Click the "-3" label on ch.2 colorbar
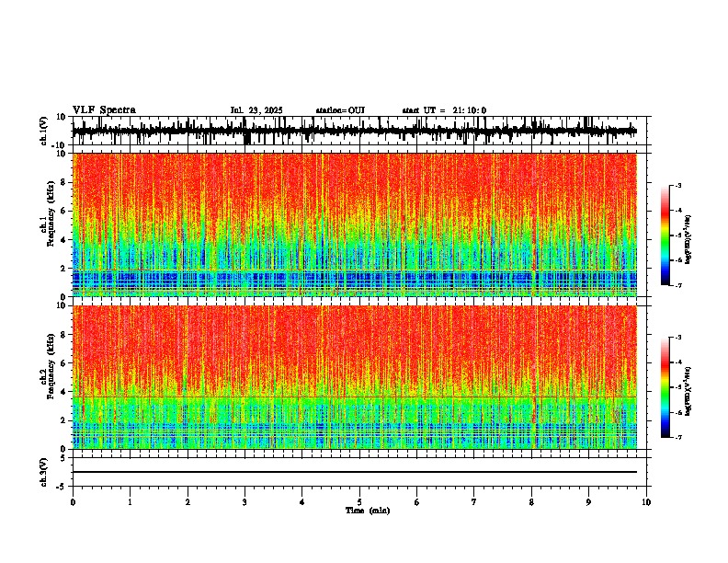The width and height of the screenshot is (728, 563). tap(677, 338)
